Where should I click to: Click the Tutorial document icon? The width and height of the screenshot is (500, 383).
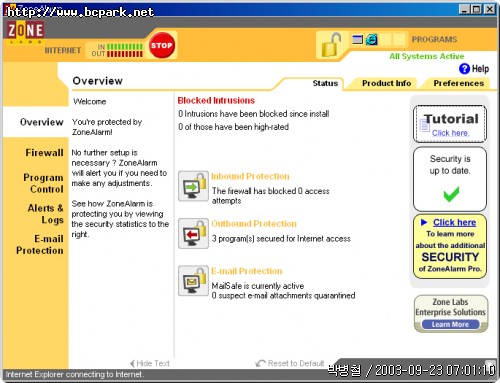coord(425,126)
